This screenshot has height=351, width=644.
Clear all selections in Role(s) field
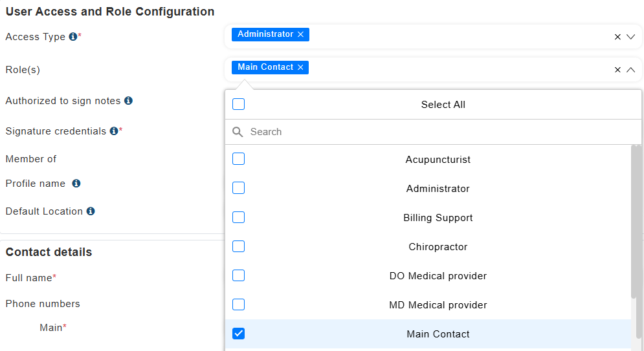(617, 70)
